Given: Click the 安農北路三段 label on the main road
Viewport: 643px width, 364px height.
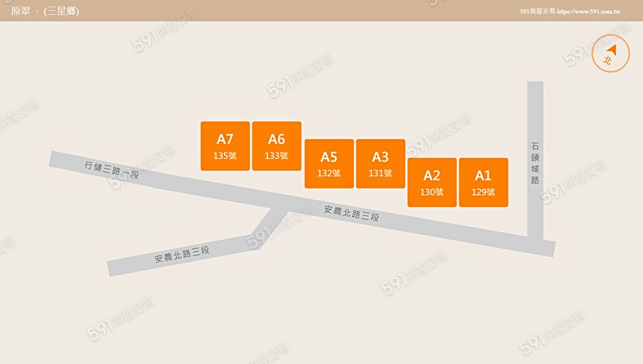Looking at the screenshot, I should 351,213.
